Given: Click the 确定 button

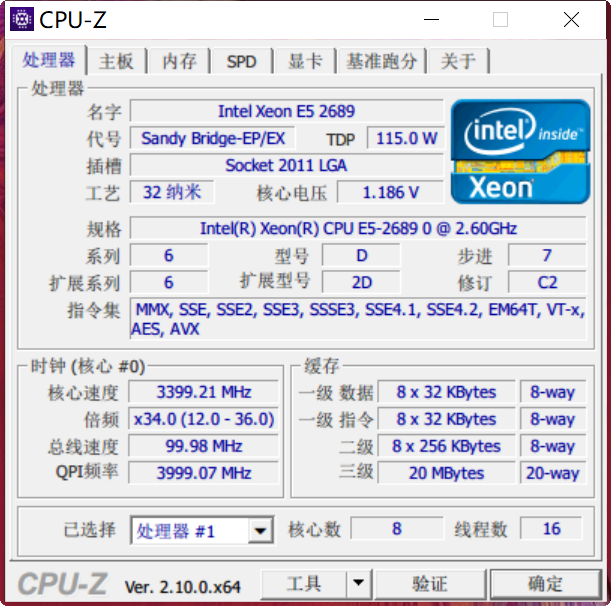Looking at the screenshot, I should click(x=546, y=583).
